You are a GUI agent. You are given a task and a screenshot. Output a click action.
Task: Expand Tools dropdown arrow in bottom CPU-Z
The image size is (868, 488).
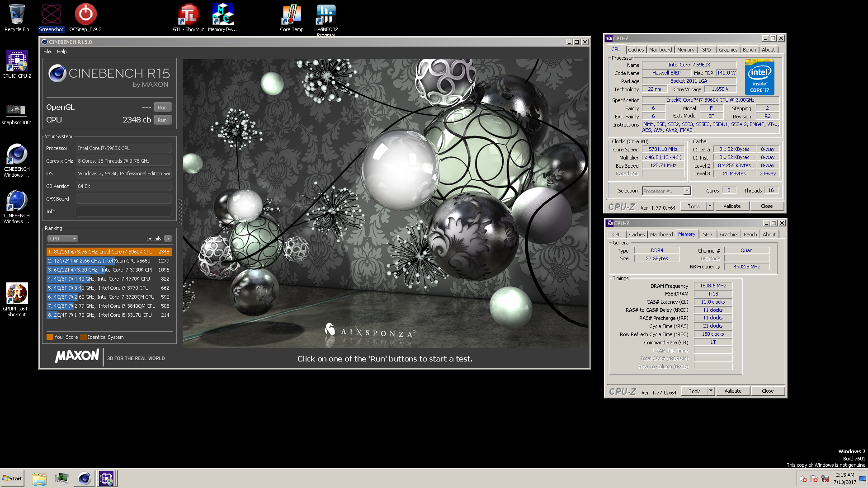[x=711, y=391]
